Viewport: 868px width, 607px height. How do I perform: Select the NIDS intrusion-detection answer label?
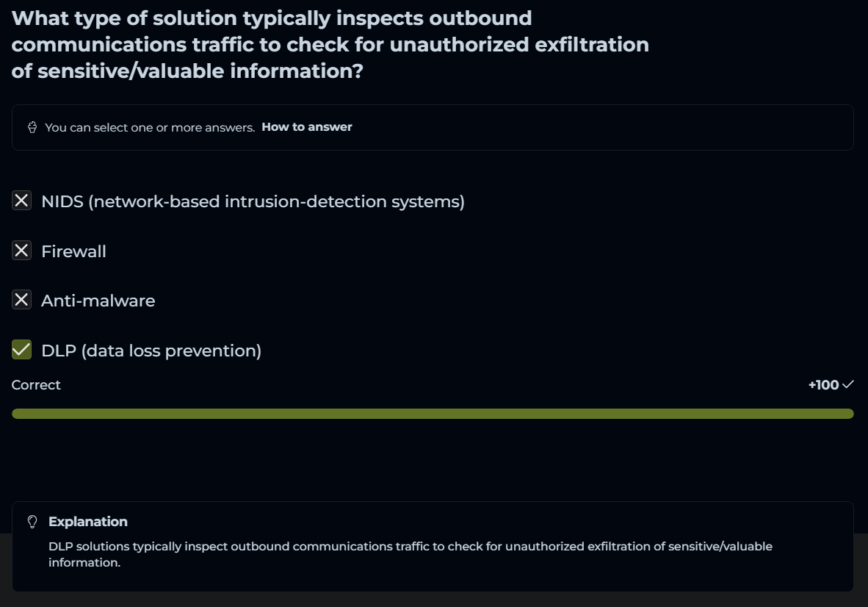coord(253,201)
